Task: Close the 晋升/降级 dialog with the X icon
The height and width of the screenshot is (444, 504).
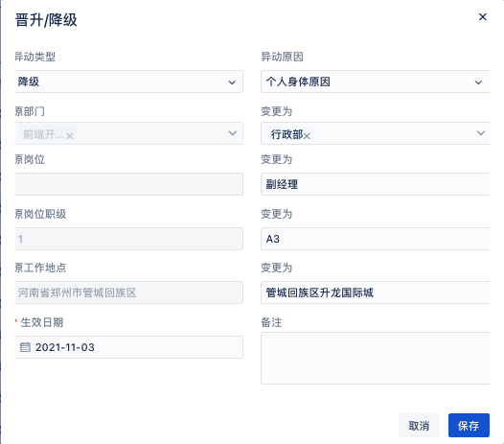Action: (483, 16)
